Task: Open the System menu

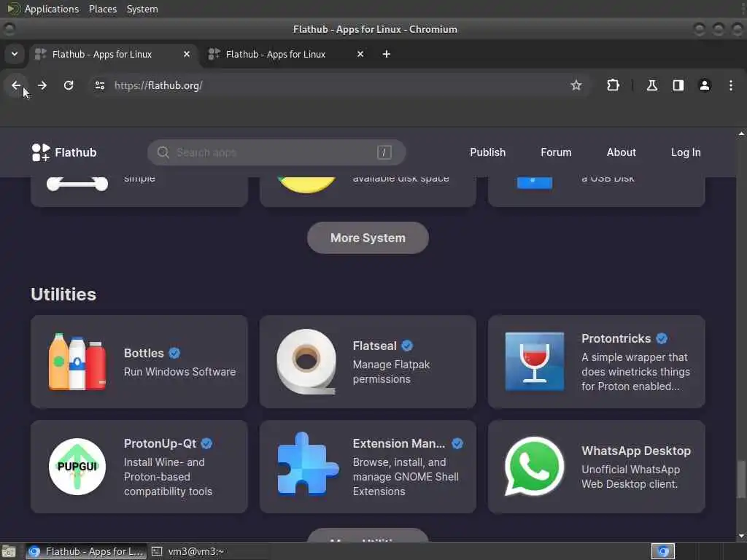Action: pos(142,9)
